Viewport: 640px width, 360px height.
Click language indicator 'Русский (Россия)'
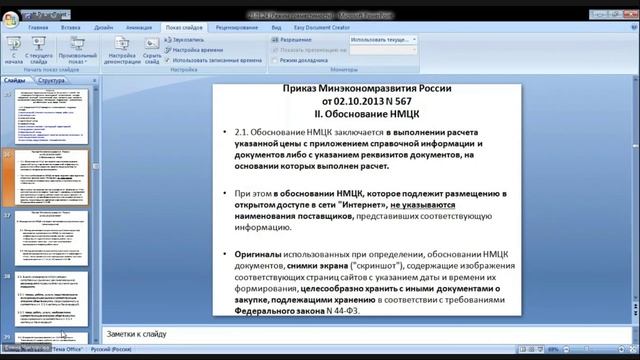(111, 349)
